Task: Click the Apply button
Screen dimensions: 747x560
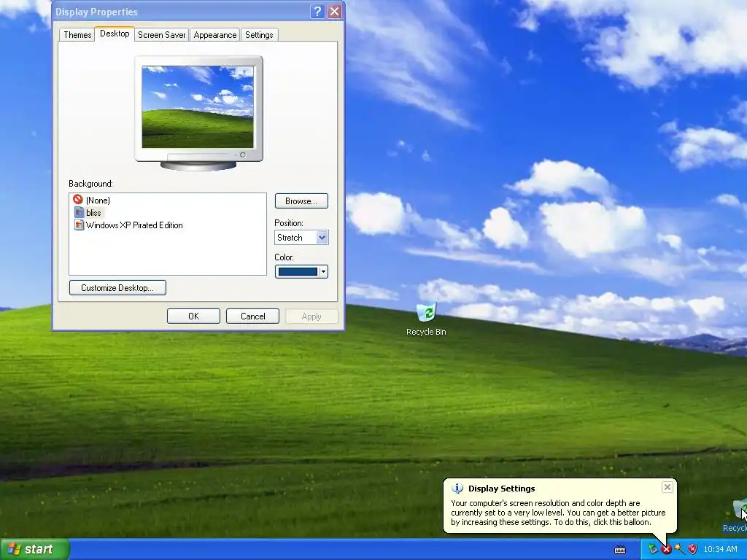Action: (311, 316)
